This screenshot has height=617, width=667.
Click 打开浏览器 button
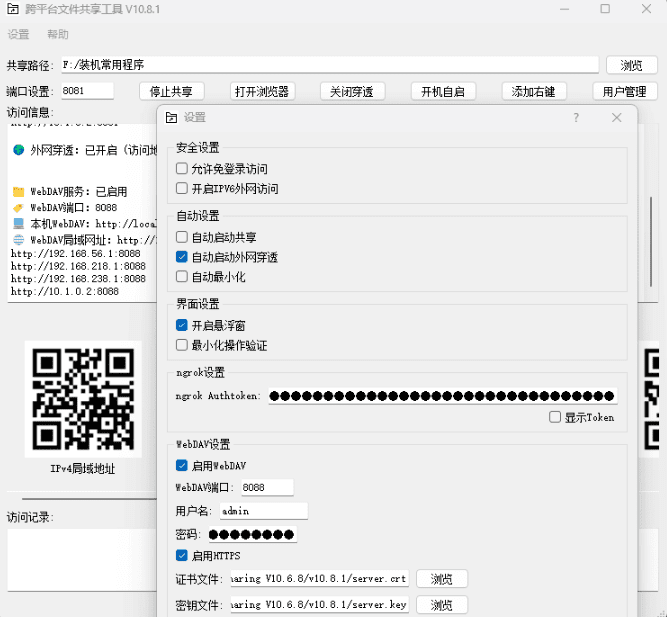point(262,91)
